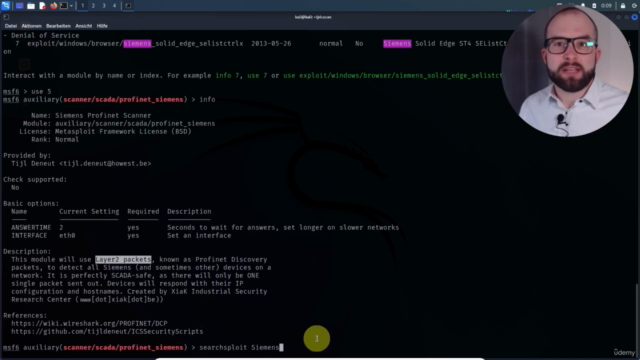Open the file manager from panel
Viewport: 640px width, 360px height.
coord(31,6)
